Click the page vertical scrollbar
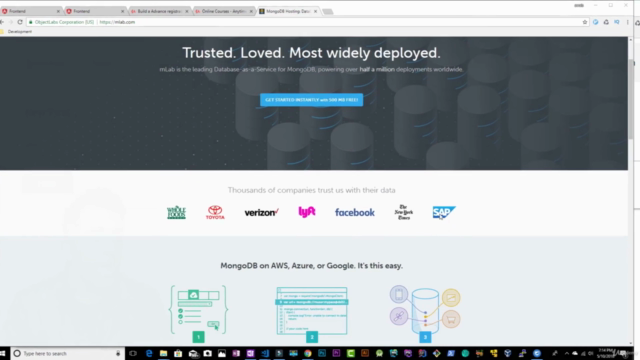The width and height of the screenshot is (640, 360). [631, 100]
